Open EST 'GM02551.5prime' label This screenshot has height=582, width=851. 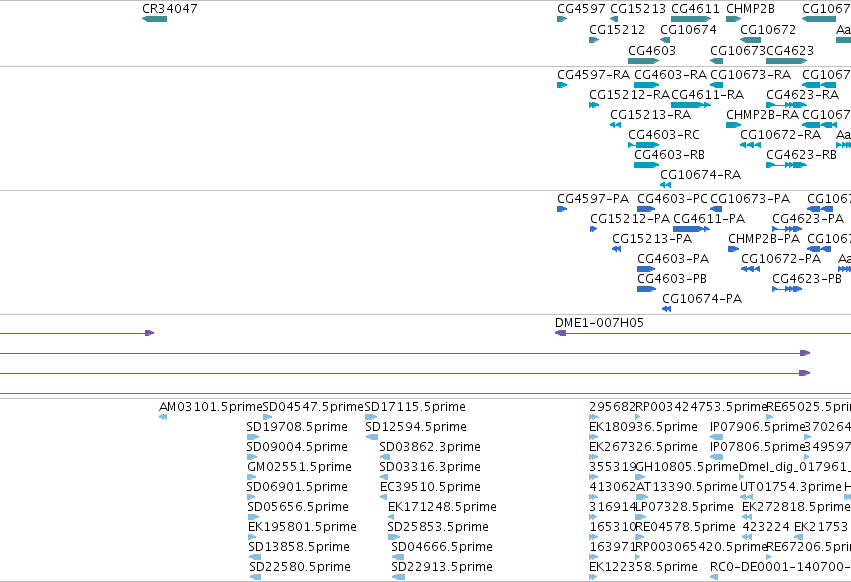(299, 467)
